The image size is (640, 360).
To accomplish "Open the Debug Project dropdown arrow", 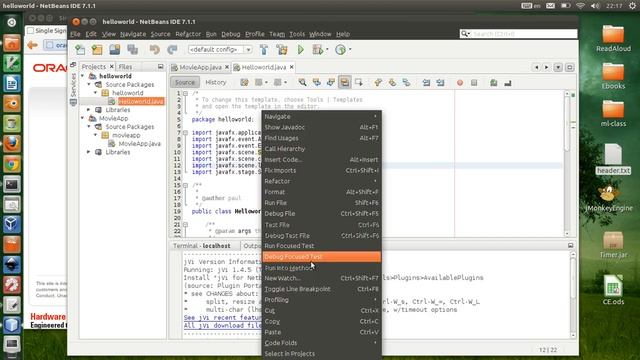I will coord(327,50).
